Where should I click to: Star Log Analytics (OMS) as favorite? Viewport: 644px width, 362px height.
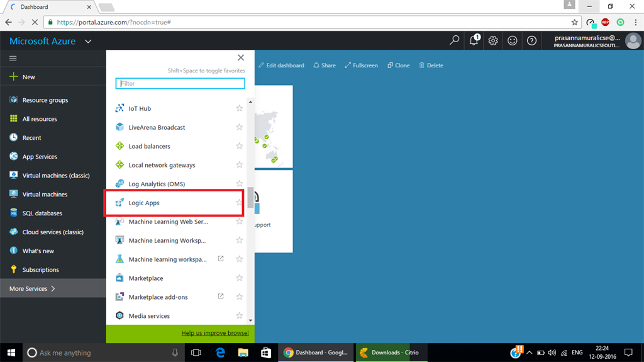point(240,183)
